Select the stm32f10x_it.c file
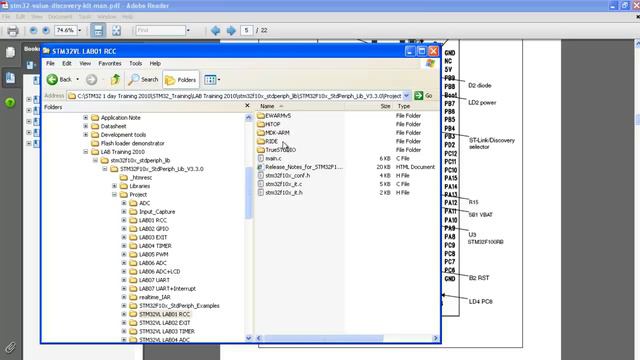Screen dimensions: 640x360 click(280, 184)
